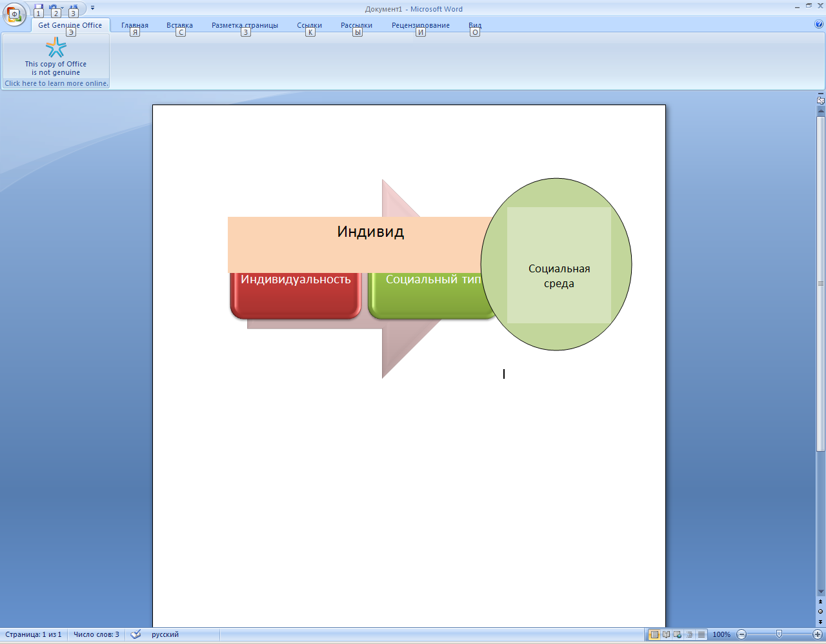Open zoom dialog via 100% label

coord(721,634)
